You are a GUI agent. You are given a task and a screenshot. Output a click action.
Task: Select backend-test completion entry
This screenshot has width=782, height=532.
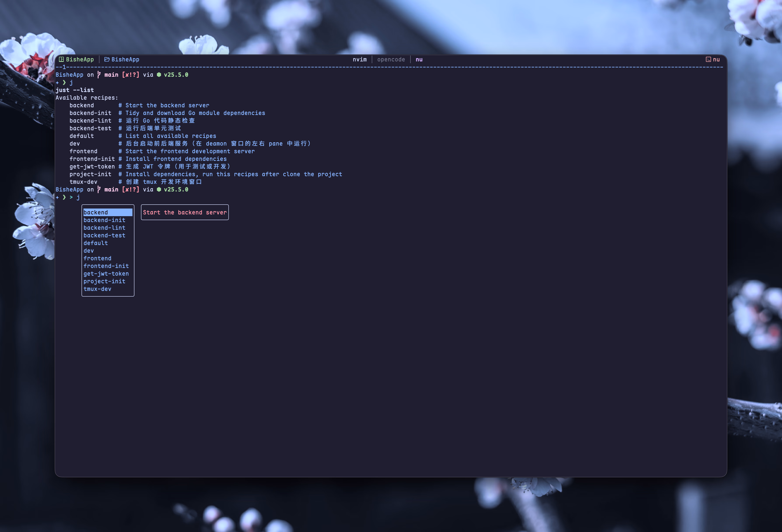coord(104,236)
